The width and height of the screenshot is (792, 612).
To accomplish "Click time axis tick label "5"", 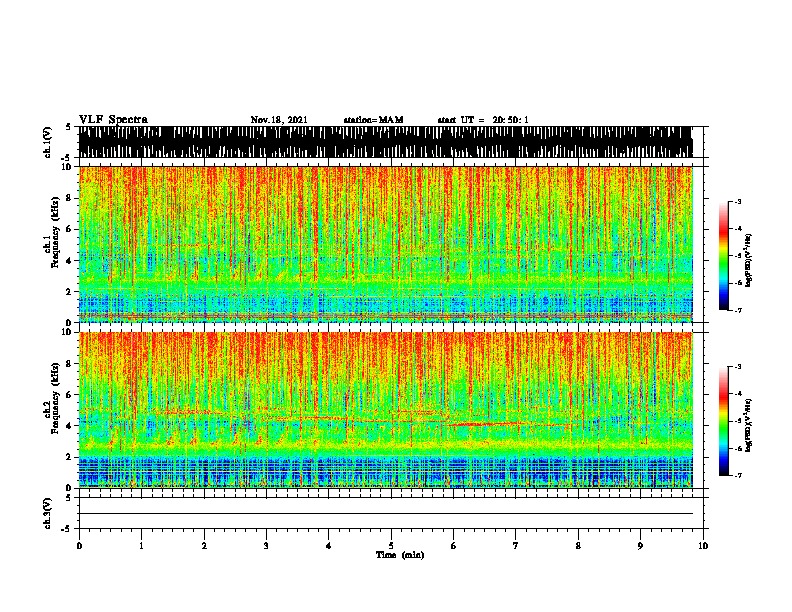I will tap(391, 546).
